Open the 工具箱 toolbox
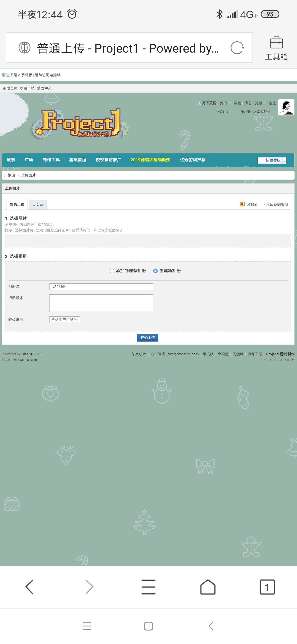This screenshot has height=644, width=297. click(x=276, y=48)
